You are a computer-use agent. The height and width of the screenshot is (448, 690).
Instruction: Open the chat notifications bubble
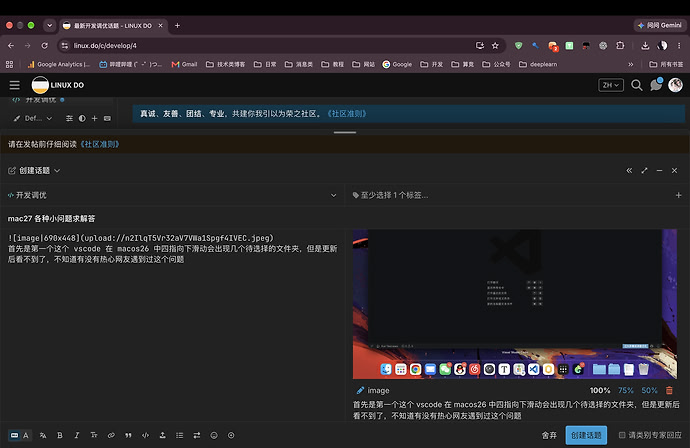coord(656,84)
